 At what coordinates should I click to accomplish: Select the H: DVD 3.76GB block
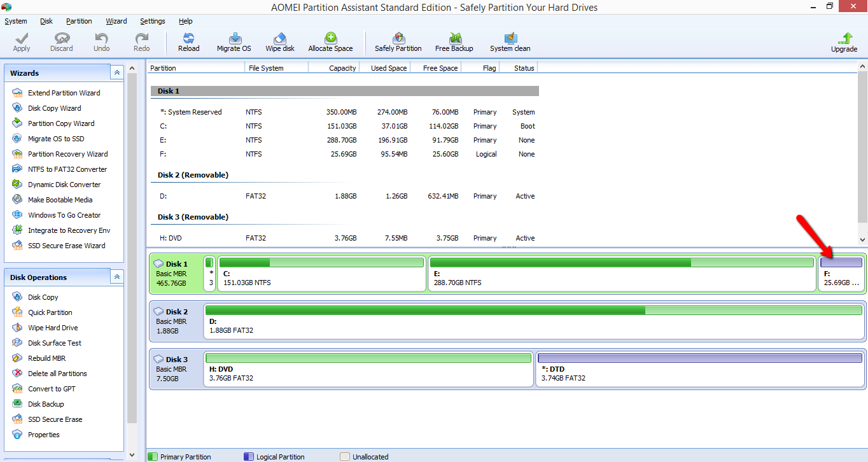[x=368, y=369]
